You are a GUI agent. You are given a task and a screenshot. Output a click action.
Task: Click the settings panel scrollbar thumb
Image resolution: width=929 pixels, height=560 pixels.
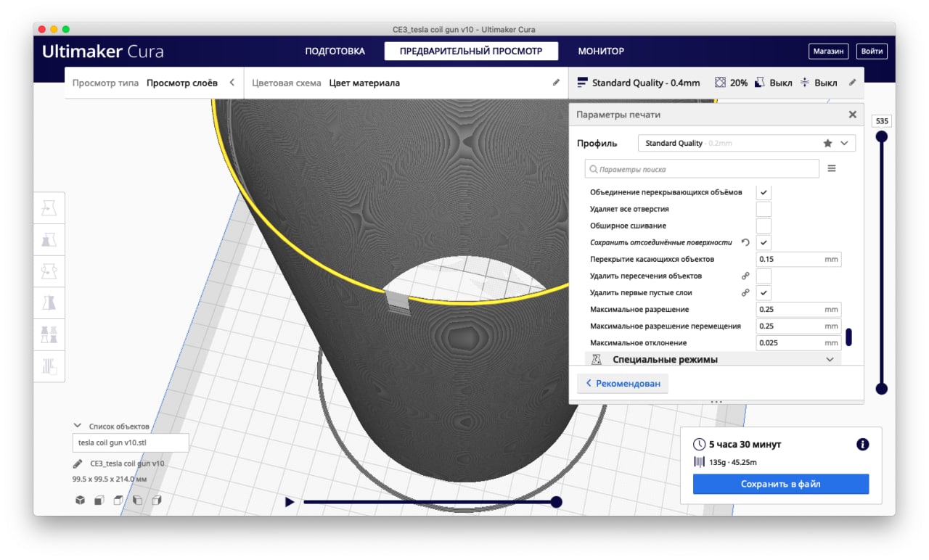(848, 337)
